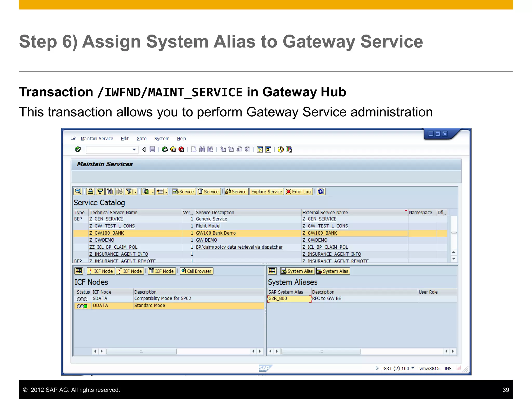Expand the Export dropdown arrow

[x=152, y=192]
